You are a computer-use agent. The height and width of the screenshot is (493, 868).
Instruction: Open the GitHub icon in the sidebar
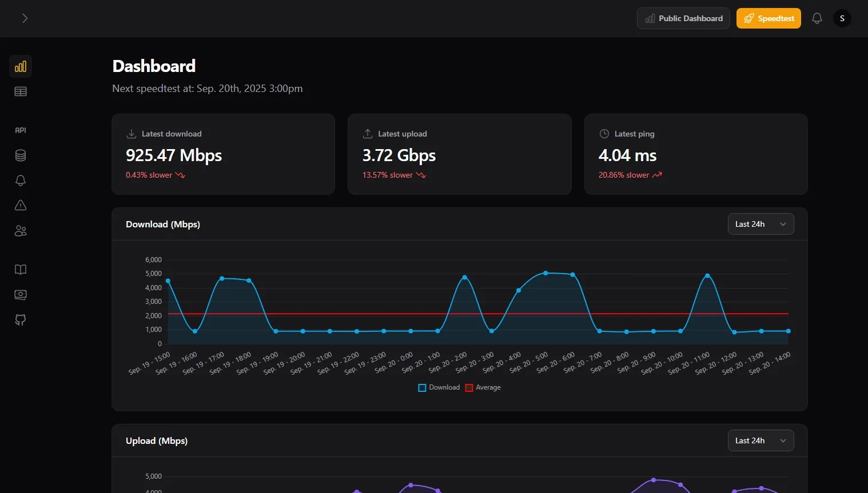(21, 320)
